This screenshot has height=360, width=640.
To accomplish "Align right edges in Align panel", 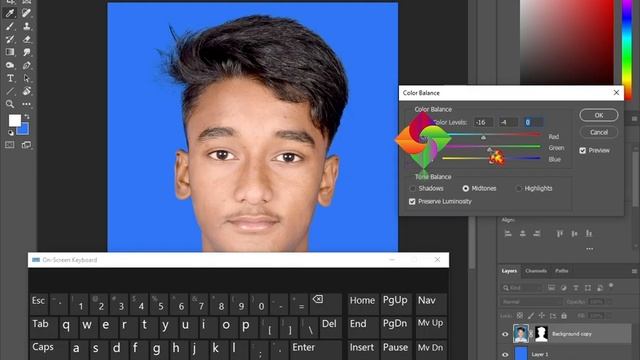I will pyautogui.click(x=537, y=233).
